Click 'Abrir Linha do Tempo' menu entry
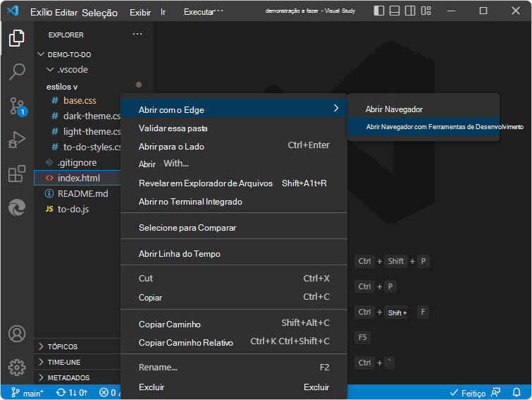This screenshot has width=532, height=400. click(180, 253)
